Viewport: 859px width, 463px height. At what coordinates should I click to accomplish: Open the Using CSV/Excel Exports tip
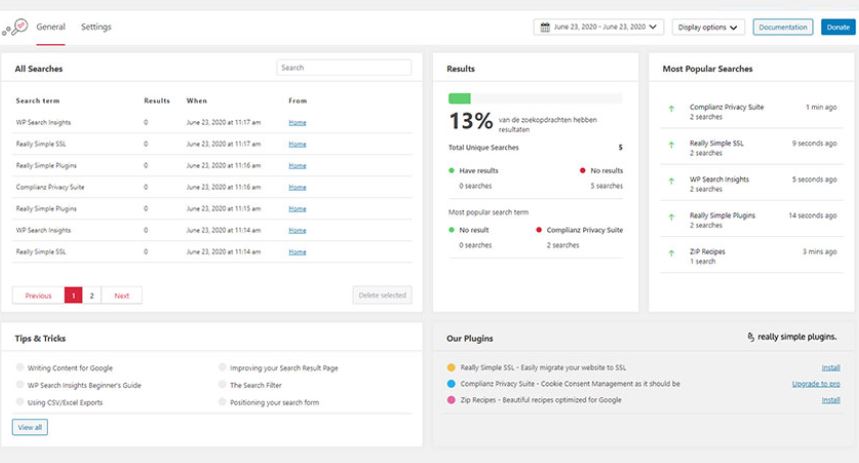click(x=65, y=402)
